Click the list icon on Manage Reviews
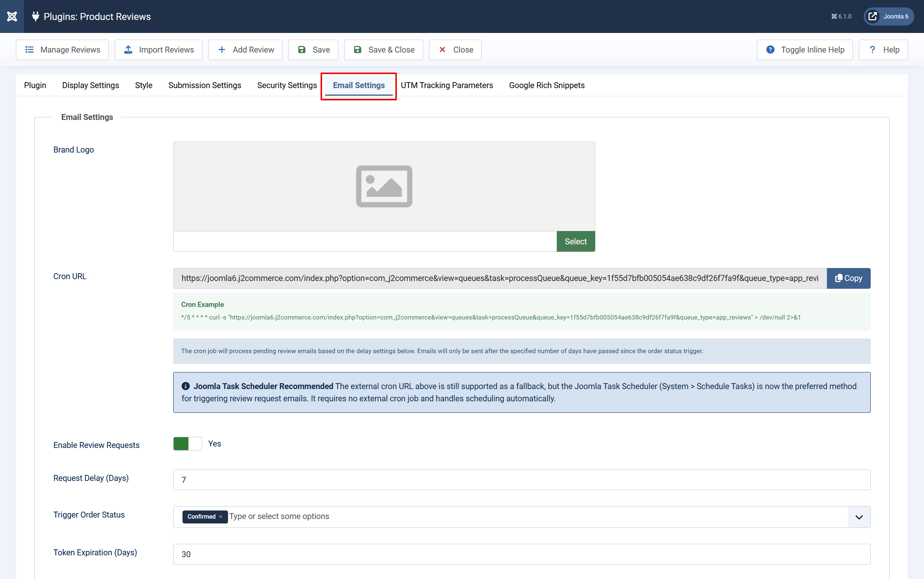Viewport: 924px width, 579px height. 30,50
